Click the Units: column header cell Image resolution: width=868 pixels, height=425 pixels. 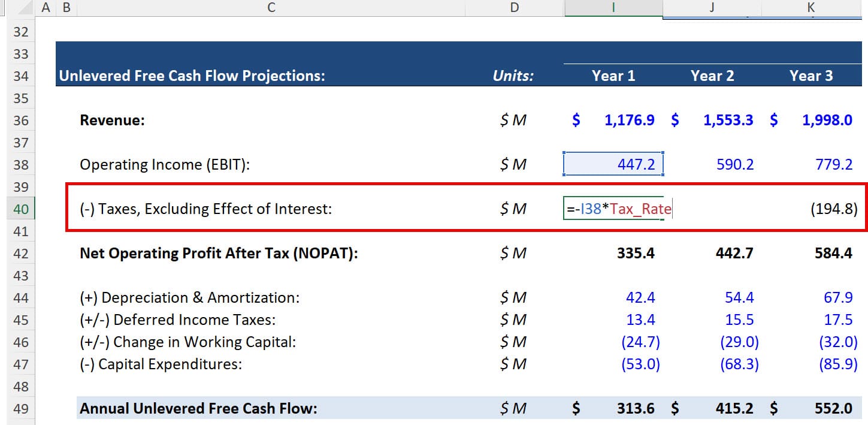[513, 76]
